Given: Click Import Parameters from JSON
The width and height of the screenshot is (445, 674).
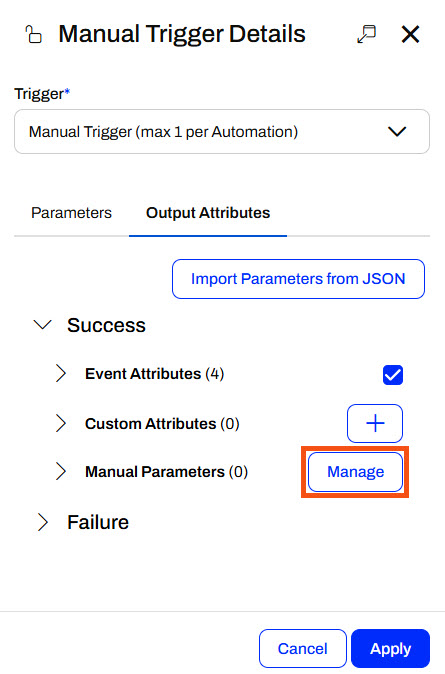Looking at the screenshot, I should tap(298, 279).
